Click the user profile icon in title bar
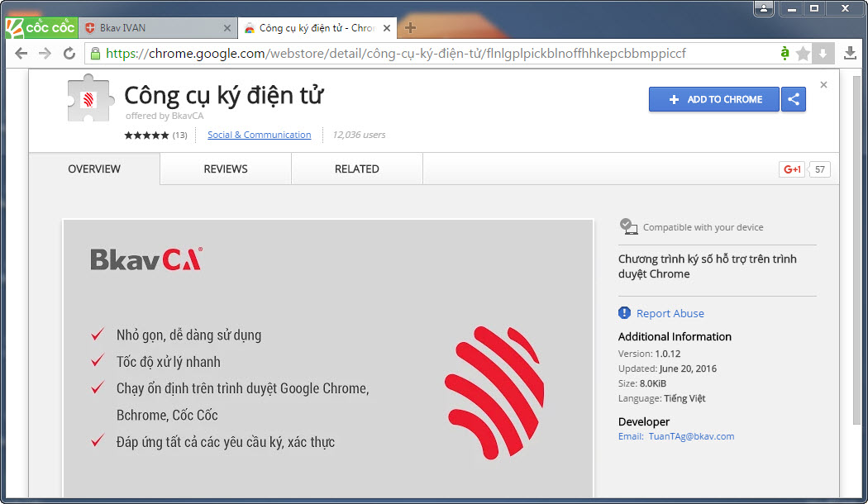The height and width of the screenshot is (504, 868). 763,8
